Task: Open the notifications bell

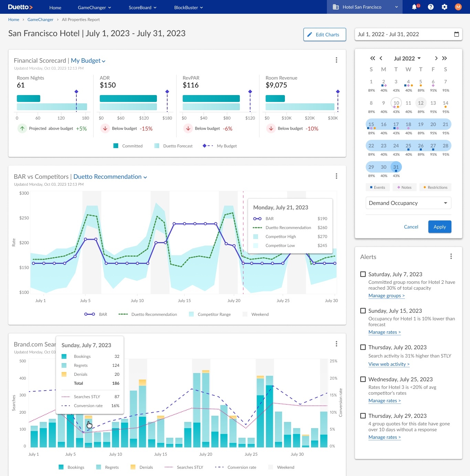Action: 415,7
